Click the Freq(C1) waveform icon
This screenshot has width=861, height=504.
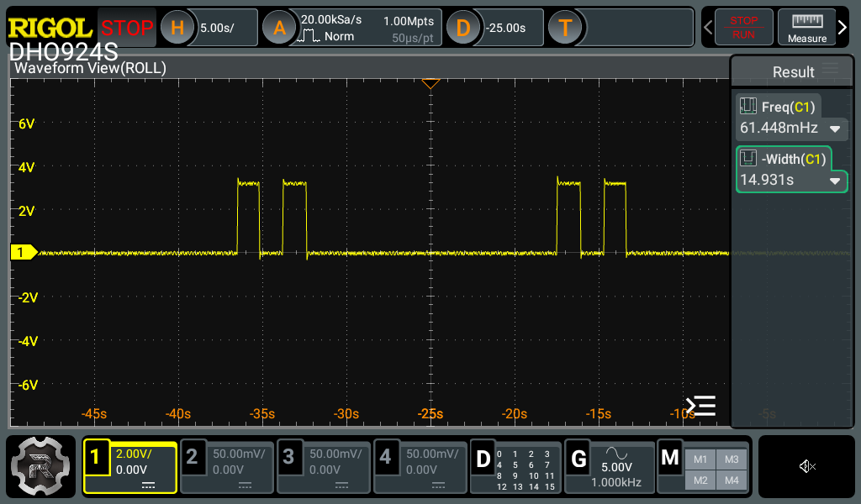pyautogui.click(x=747, y=106)
